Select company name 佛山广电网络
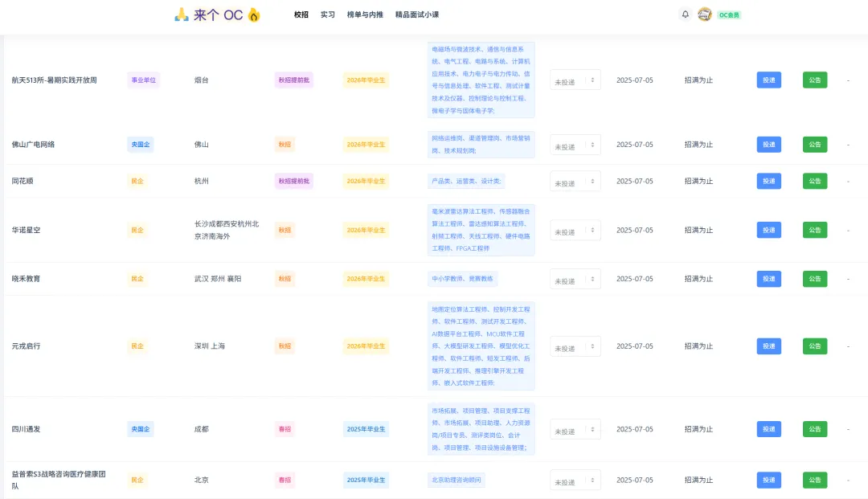The height and width of the screenshot is (499, 868). click(33, 145)
